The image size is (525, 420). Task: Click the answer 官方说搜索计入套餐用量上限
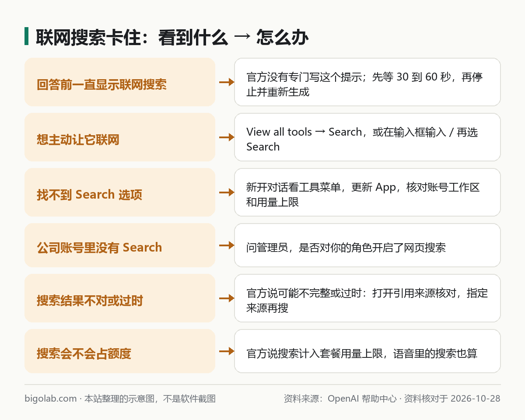[x=367, y=351]
